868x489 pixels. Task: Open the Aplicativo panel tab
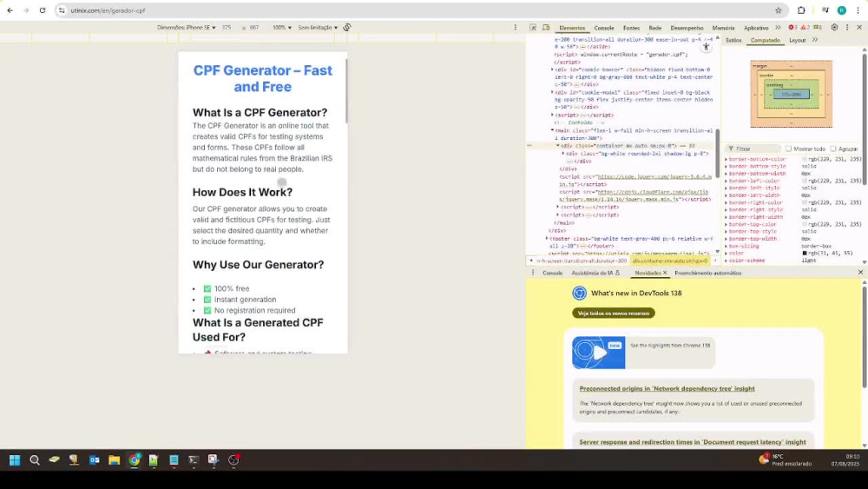756,28
